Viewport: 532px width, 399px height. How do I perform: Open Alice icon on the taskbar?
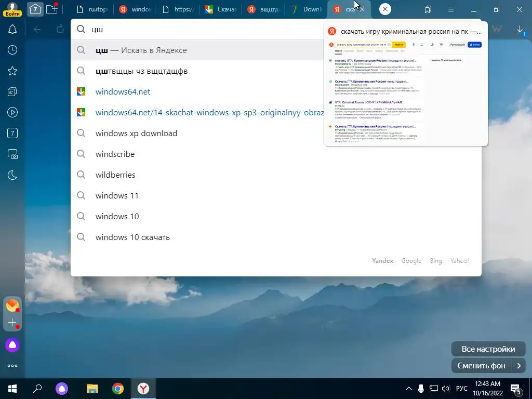pyautogui.click(x=62, y=389)
